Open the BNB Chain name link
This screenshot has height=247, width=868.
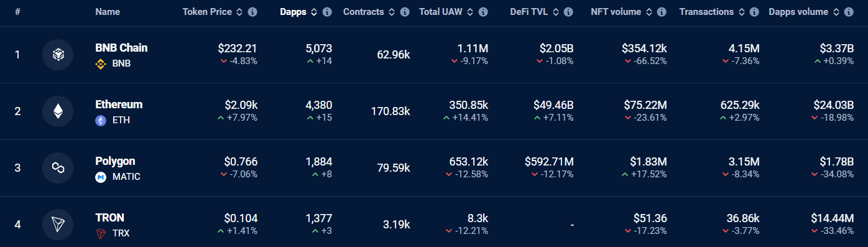point(121,48)
